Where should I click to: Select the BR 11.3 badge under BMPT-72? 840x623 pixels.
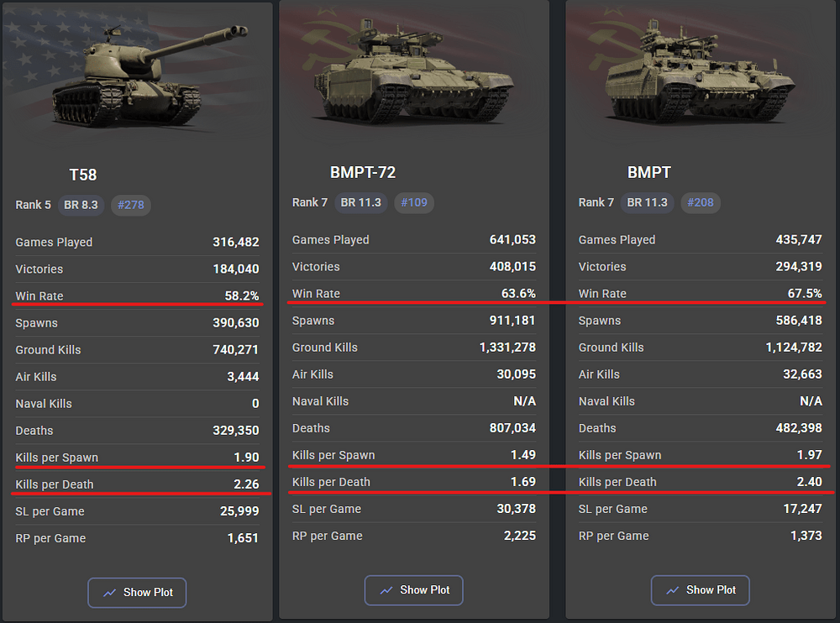pyautogui.click(x=361, y=202)
